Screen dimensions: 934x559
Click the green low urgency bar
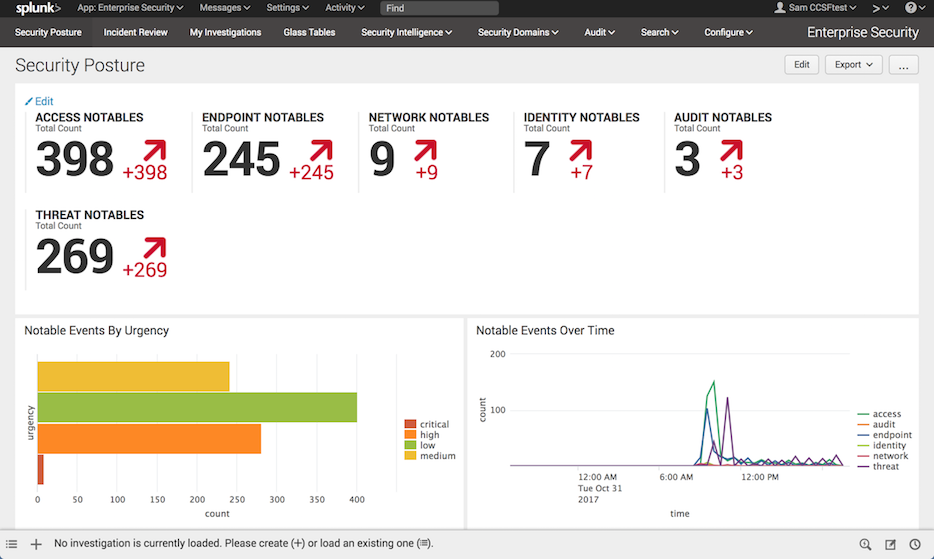[197, 407]
